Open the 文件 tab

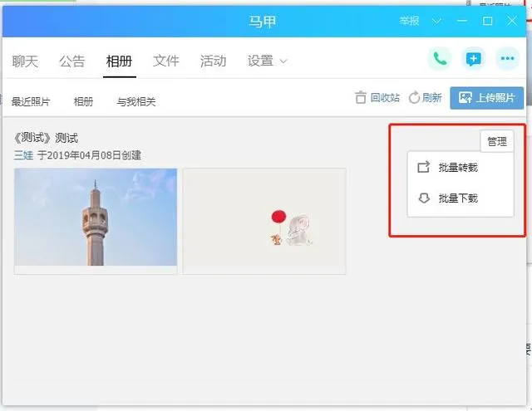click(166, 61)
